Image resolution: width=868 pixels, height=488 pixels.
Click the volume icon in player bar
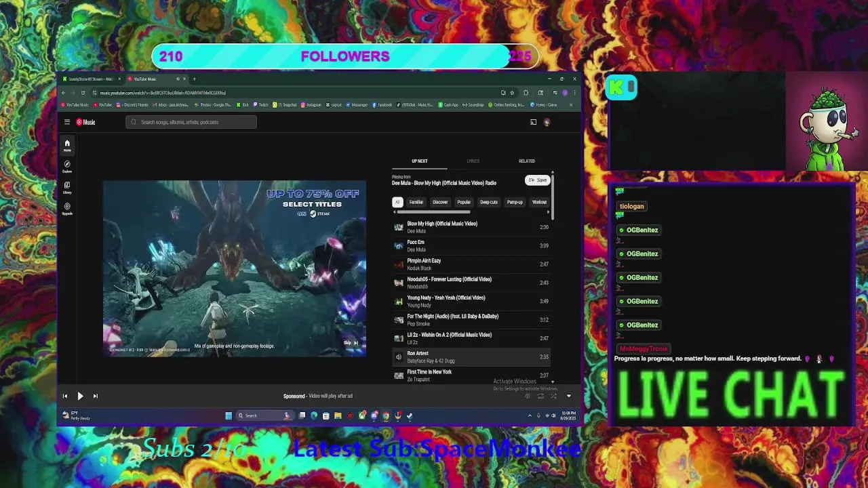click(x=527, y=396)
